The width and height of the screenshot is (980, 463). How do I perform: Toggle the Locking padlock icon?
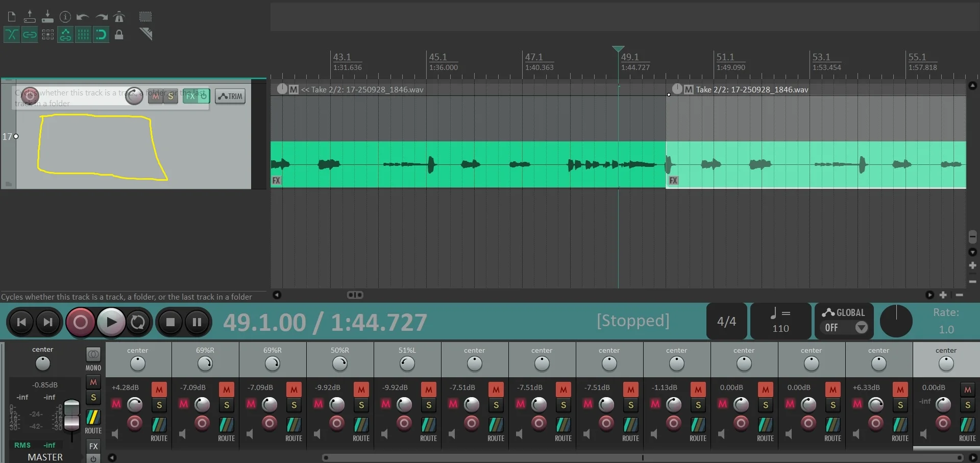coord(119,35)
